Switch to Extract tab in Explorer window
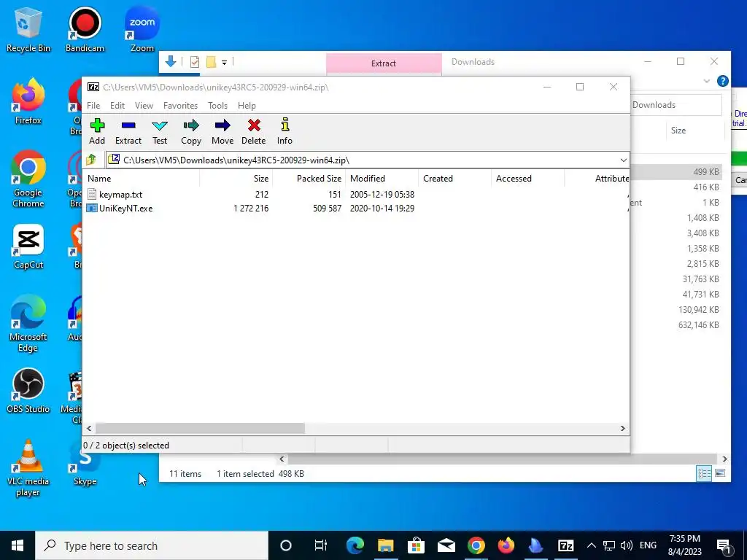 click(x=384, y=63)
